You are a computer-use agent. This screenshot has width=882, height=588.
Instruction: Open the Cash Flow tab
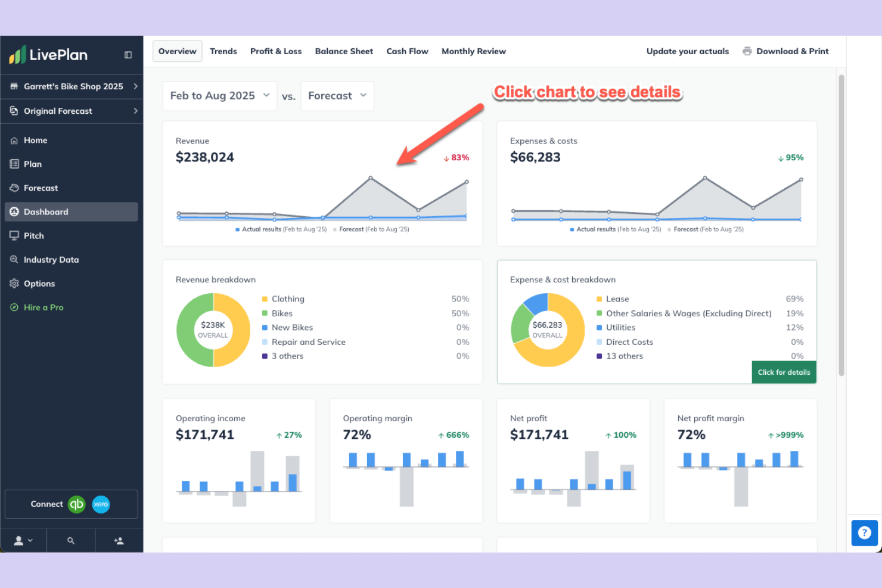tap(407, 51)
